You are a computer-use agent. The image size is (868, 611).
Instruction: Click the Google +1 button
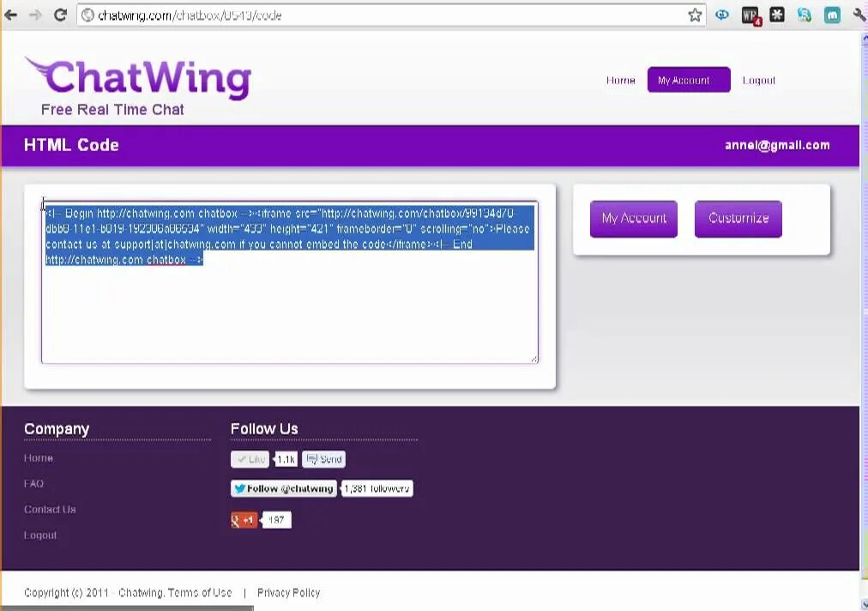(244, 520)
